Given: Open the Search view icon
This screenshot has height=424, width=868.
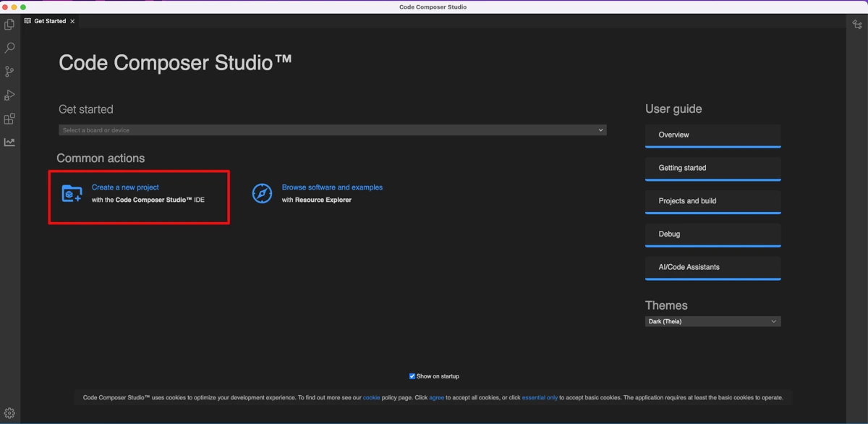Looking at the screenshot, I should (9, 48).
